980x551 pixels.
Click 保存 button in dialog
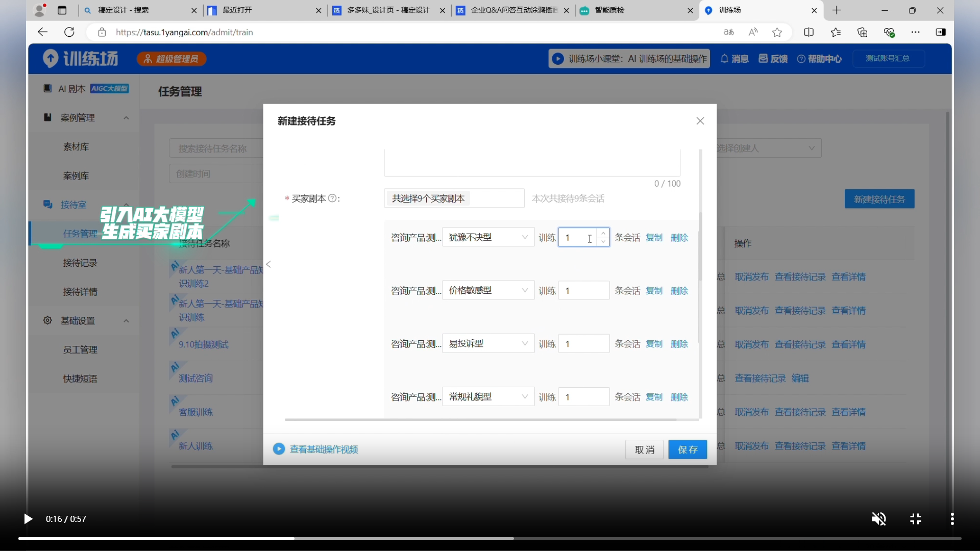point(688,449)
